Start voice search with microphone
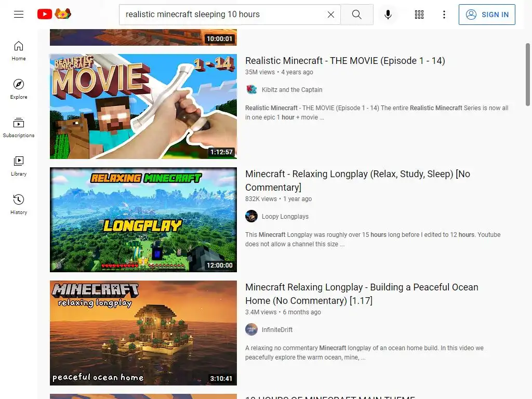Screen dimensions: 532x399 pyautogui.click(x=388, y=14)
